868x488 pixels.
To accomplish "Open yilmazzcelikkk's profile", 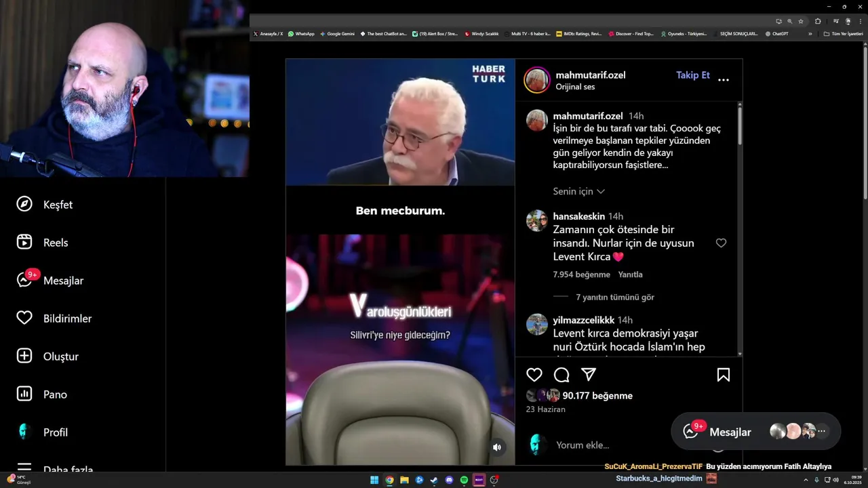I will pyautogui.click(x=583, y=320).
